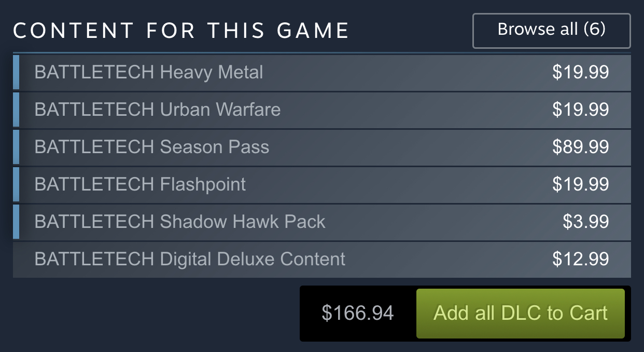The width and height of the screenshot is (644, 352).
Task: Click the blue marker beside Shadow Hawk Pack
Action: 16,222
